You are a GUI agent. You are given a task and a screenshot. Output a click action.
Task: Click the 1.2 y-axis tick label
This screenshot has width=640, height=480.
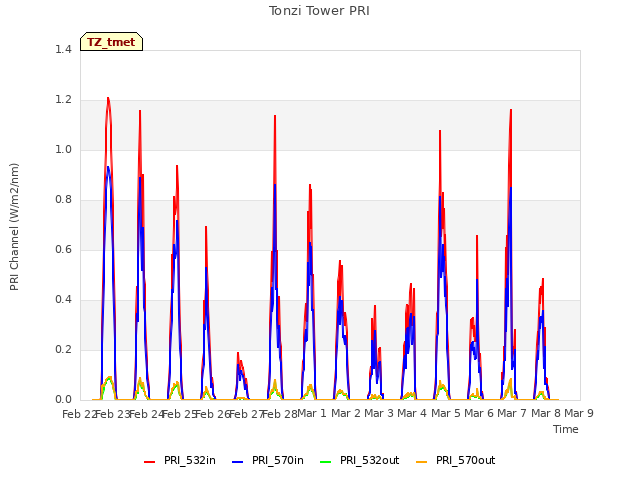tap(63, 100)
